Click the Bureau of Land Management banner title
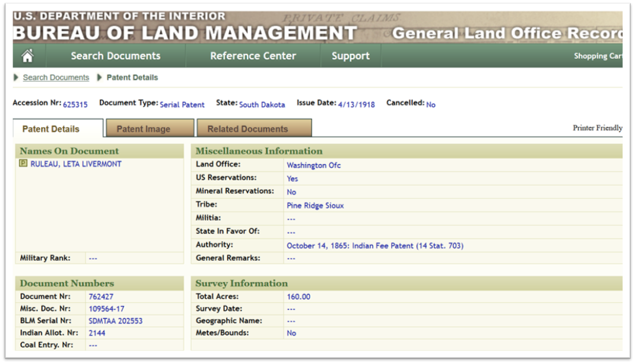This screenshot has width=635, height=364. (x=185, y=33)
